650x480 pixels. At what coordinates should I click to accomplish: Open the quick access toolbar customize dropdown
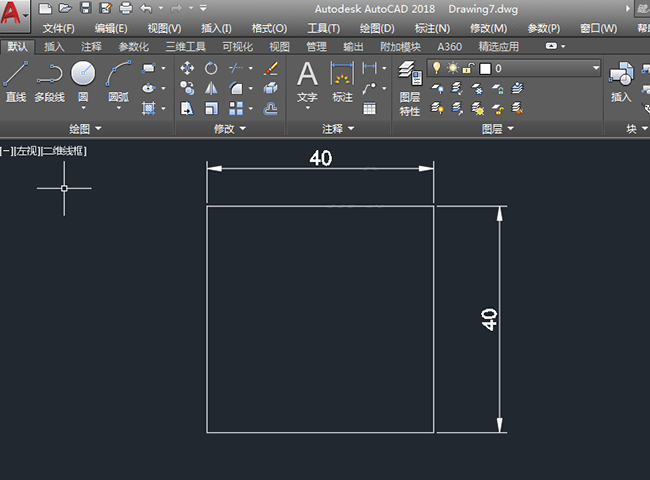click(x=203, y=8)
